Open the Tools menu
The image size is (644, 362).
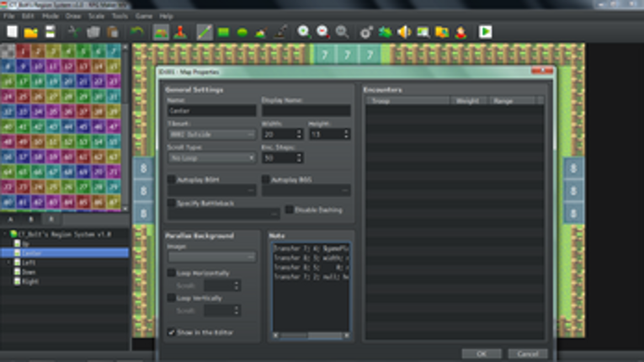(120, 16)
